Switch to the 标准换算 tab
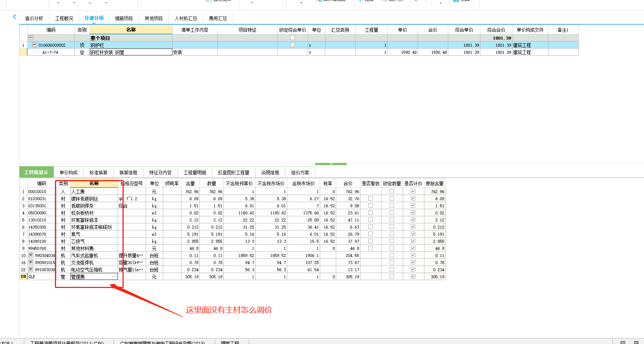Viewport: 644px width, 344px height. pos(98,173)
